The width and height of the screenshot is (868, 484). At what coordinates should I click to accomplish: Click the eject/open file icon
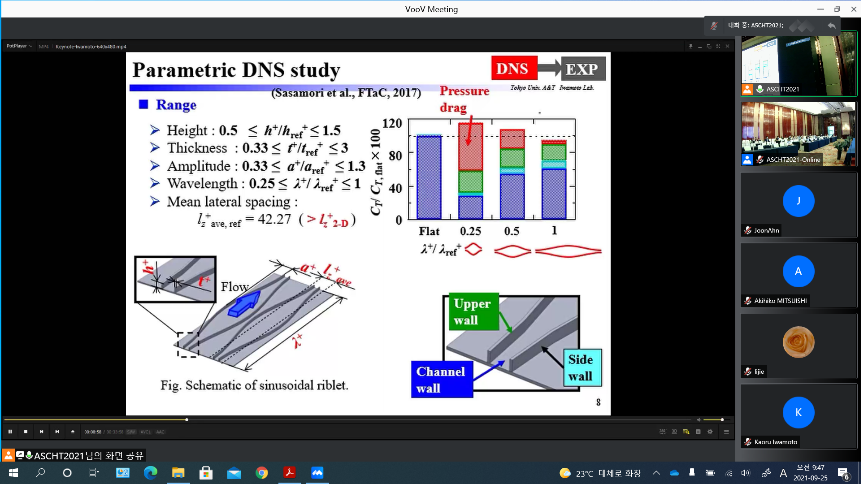point(73,432)
